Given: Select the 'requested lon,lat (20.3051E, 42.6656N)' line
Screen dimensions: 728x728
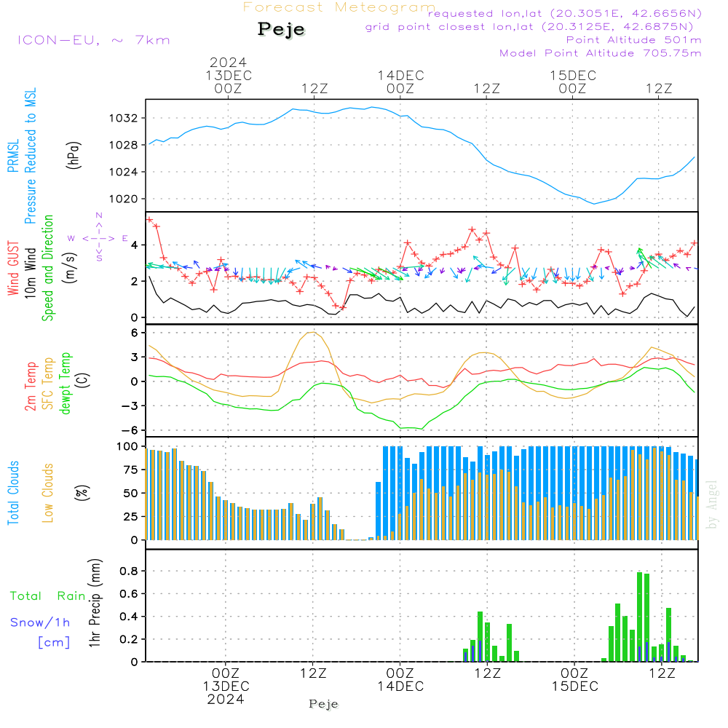Looking at the screenshot, I should 565,14.
